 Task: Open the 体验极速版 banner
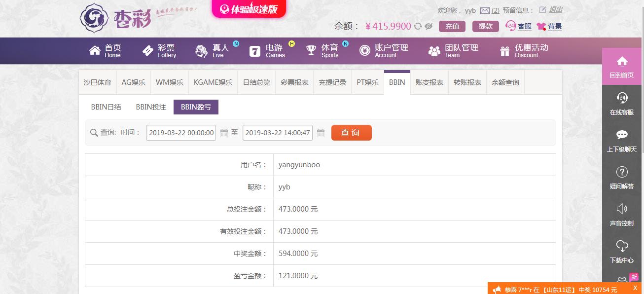tap(249, 9)
